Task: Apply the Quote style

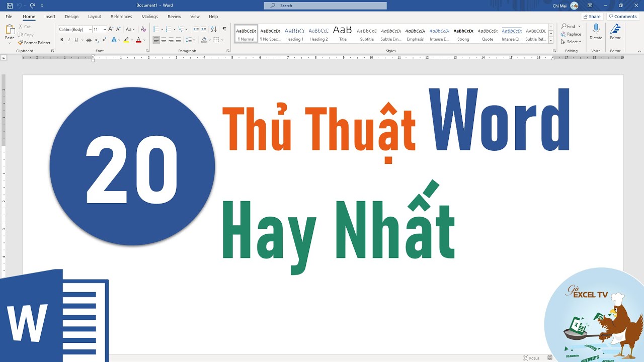Action: (x=488, y=34)
